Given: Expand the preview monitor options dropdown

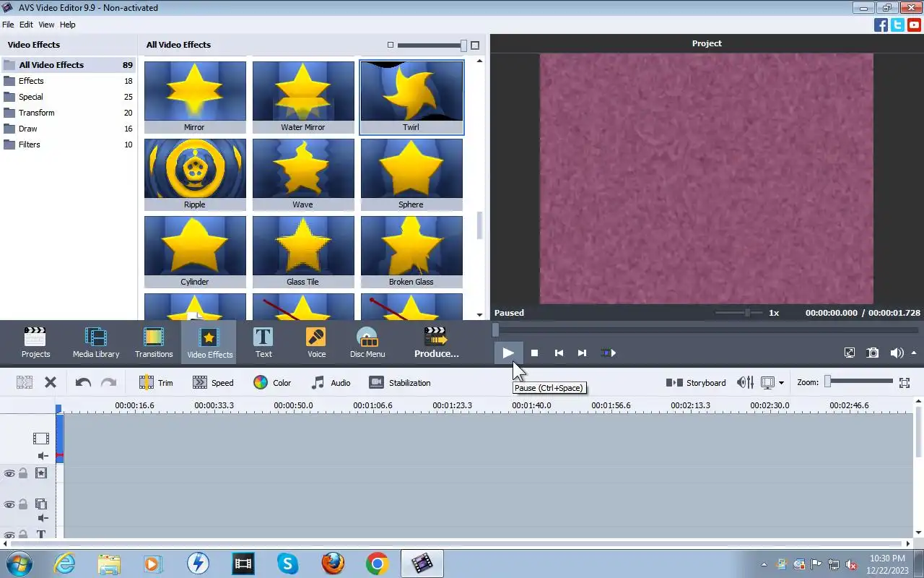Looking at the screenshot, I should pyautogui.click(x=781, y=383).
